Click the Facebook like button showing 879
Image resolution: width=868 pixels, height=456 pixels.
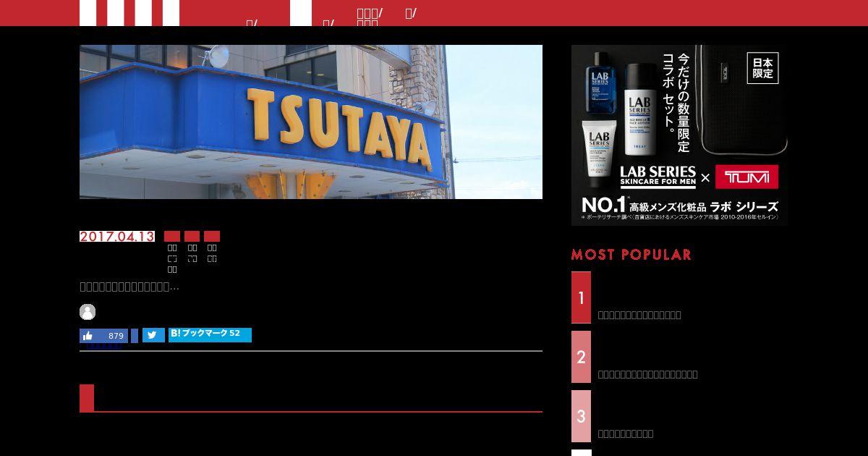pyautogui.click(x=103, y=336)
